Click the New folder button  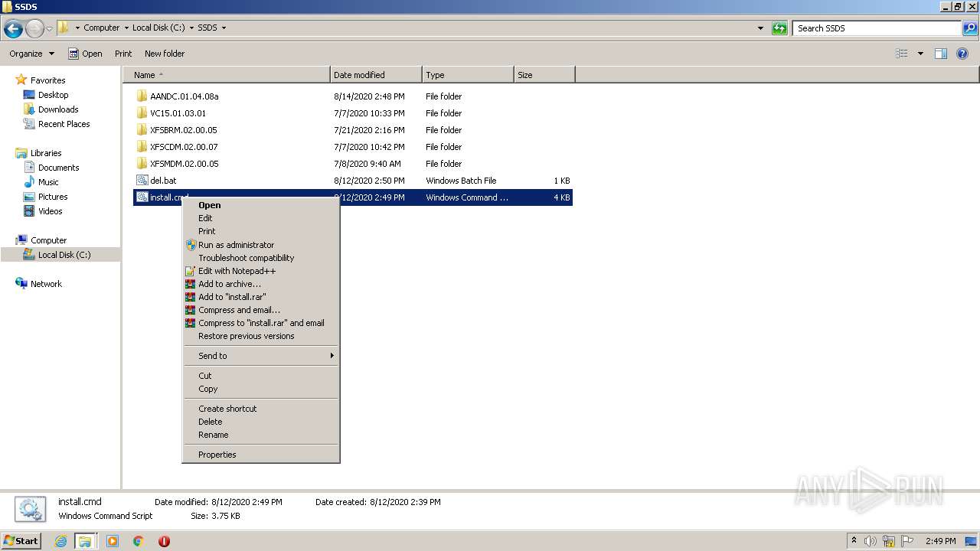(x=165, y=54)
